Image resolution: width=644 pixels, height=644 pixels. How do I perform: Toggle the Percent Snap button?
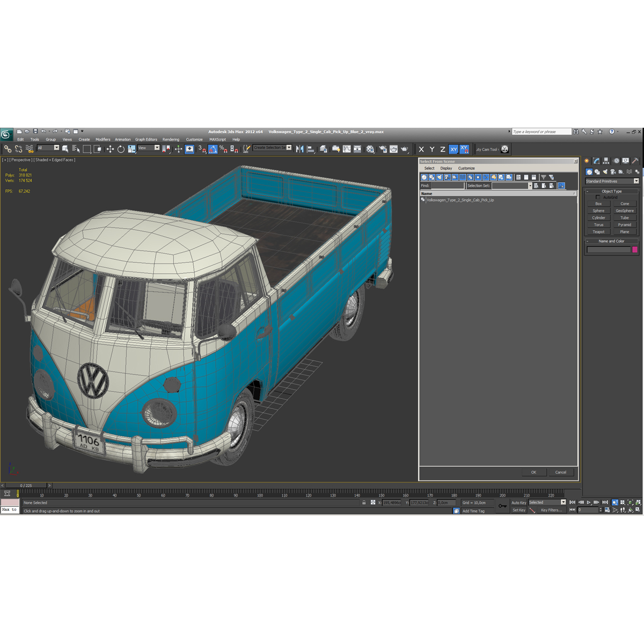pyautogui.click(x=224, y=149)
